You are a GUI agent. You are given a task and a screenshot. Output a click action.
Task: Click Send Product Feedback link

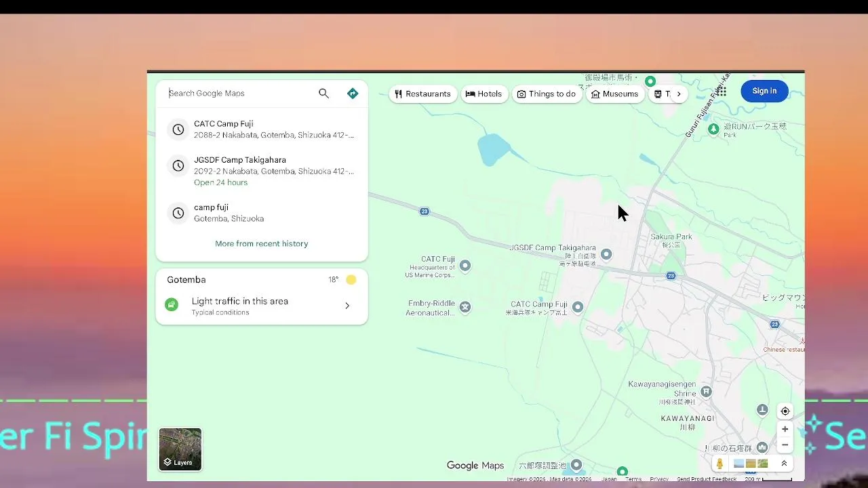[707, 479]
